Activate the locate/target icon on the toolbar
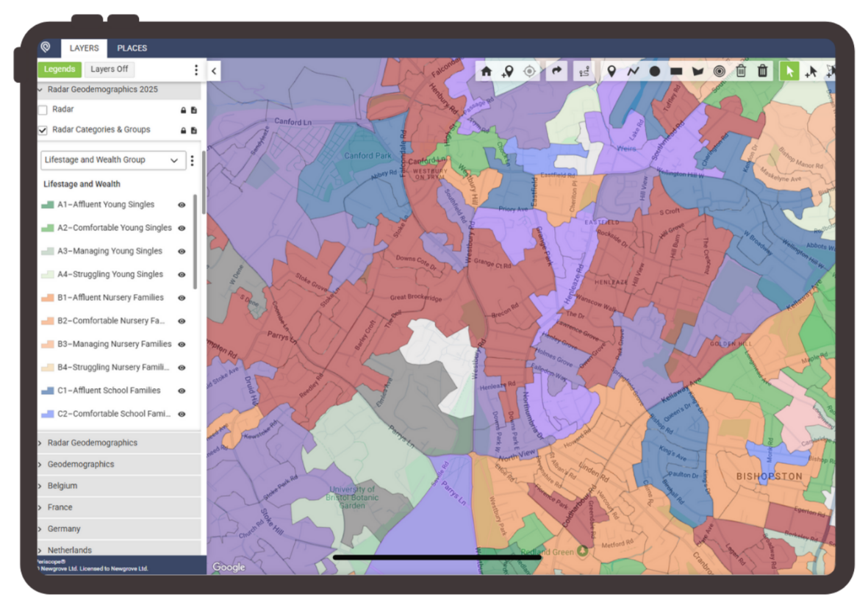The width and height of the screenshot is (868, 608). click(x=529, y=71)
